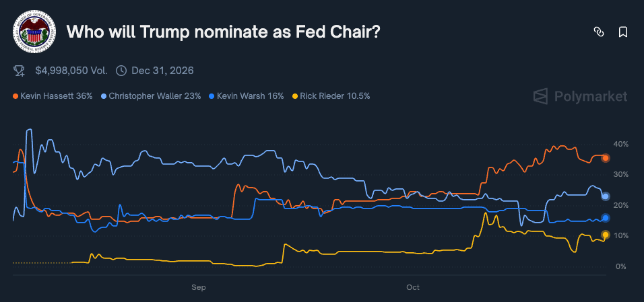Click the blue Warsh endpoint marker

click(606, 218)
